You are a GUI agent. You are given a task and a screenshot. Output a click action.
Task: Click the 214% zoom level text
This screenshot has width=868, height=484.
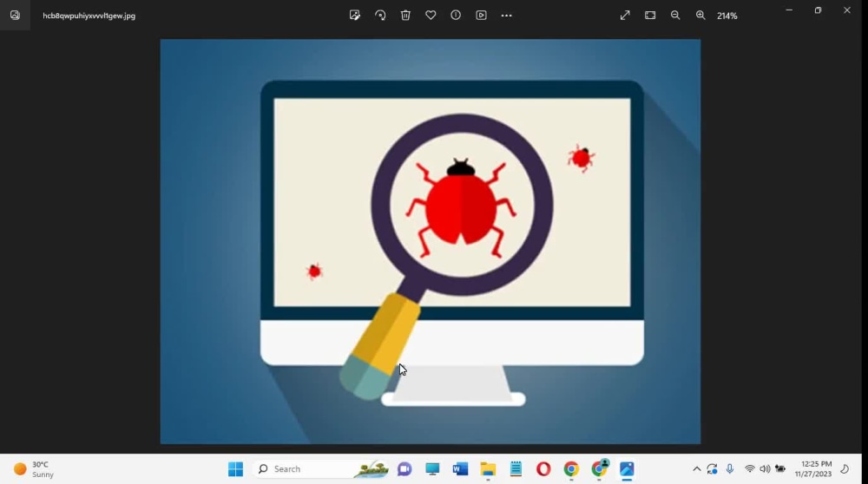pyautogui.click(x=727, y=16)
